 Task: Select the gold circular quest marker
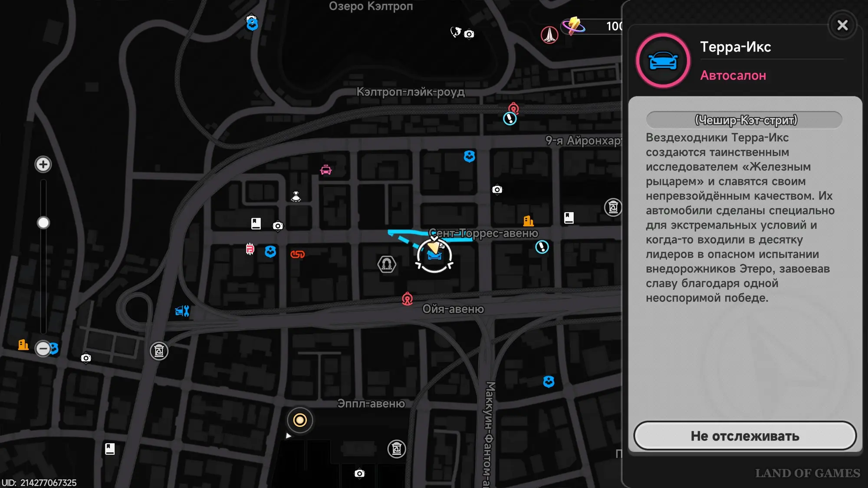pos(300,420)
